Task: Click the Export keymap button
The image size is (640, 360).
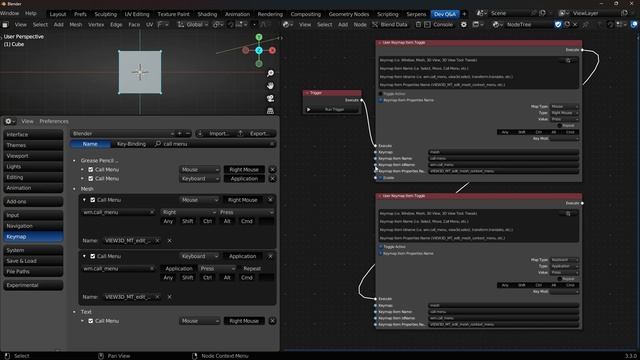Action: pos(256,133)
